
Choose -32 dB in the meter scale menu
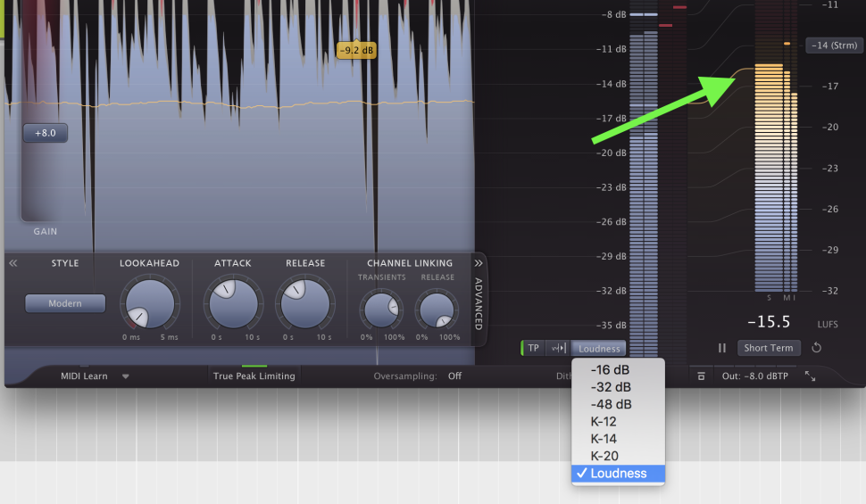[x=611, y=387]
